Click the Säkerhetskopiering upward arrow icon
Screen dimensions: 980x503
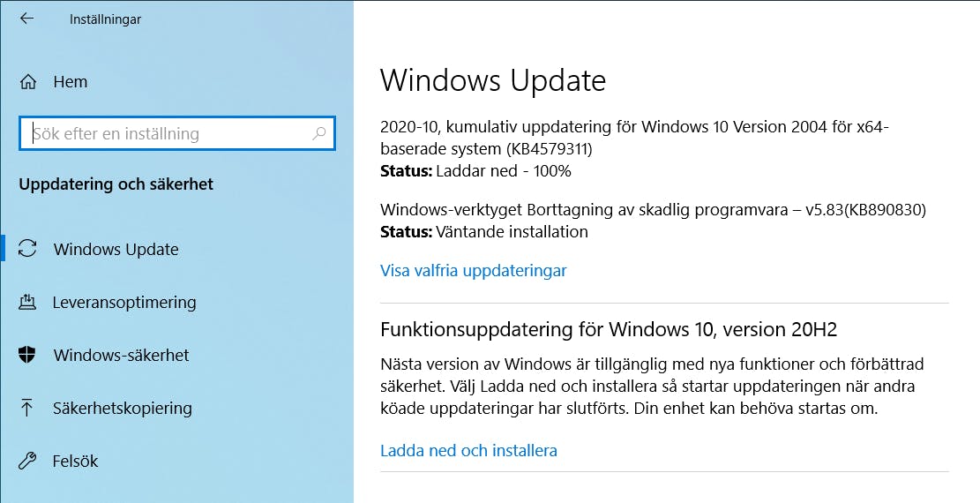26,408
